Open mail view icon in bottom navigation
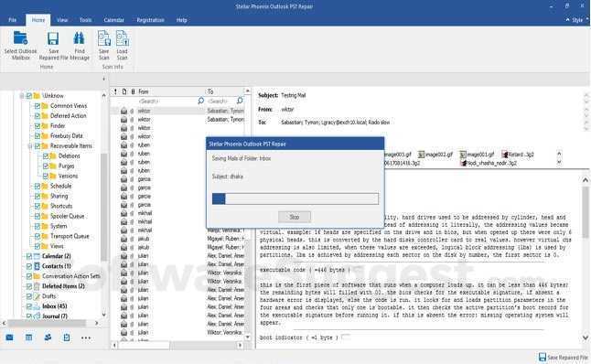The image size is (591, 364). [10, 337]
